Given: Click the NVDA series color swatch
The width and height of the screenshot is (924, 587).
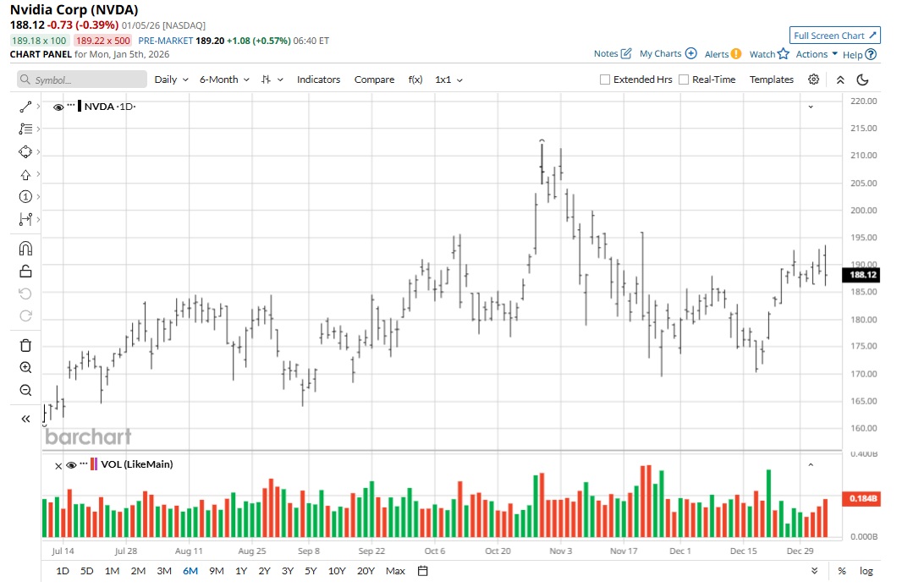Looking at the screenshot, I should click(80, 107).
